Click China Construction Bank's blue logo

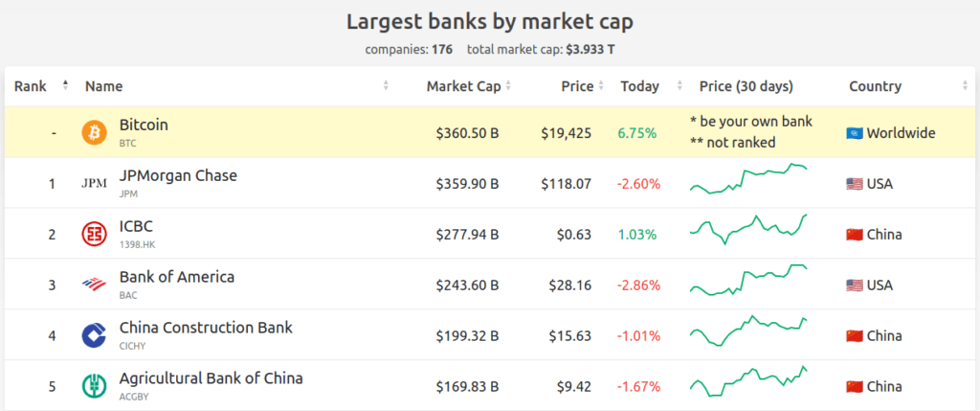tap(95, 335)
